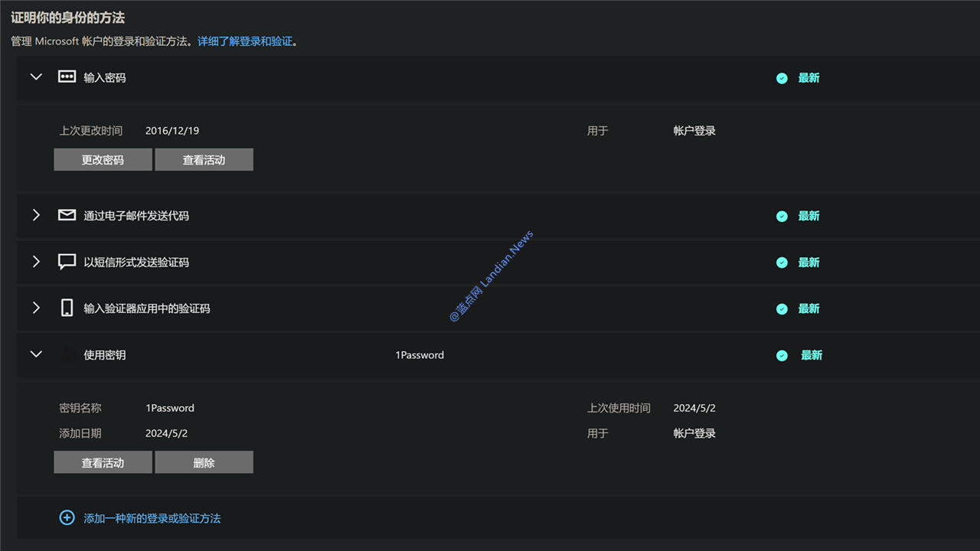The width and height of the screenshot is (980, 551).
Task: Collapse the 输入密码 section chevron
Action: [36, 77]
